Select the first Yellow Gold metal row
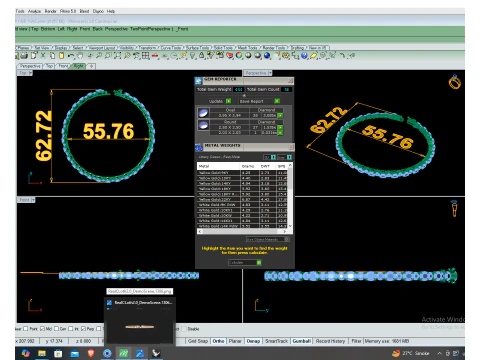The height and width of the screenshot is (360, 480). [242, 173]
